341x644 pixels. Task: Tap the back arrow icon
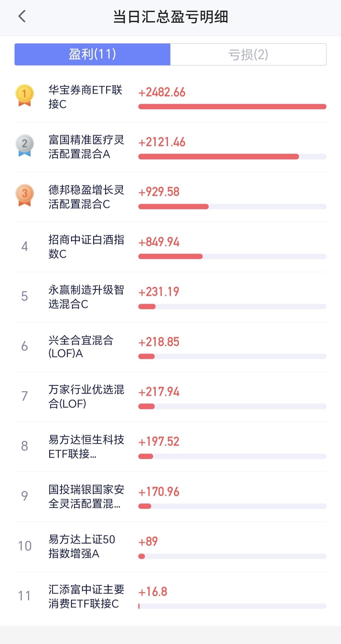tap(22, 16)
